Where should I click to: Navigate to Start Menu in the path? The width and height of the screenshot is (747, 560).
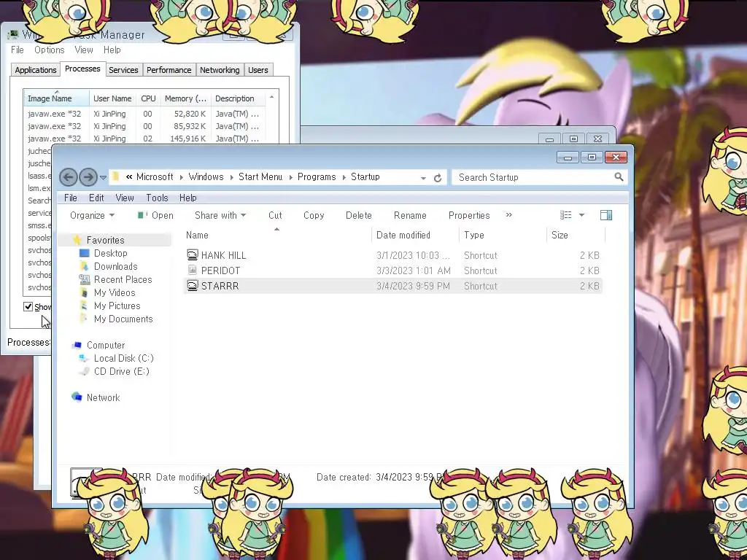(260, 176)
